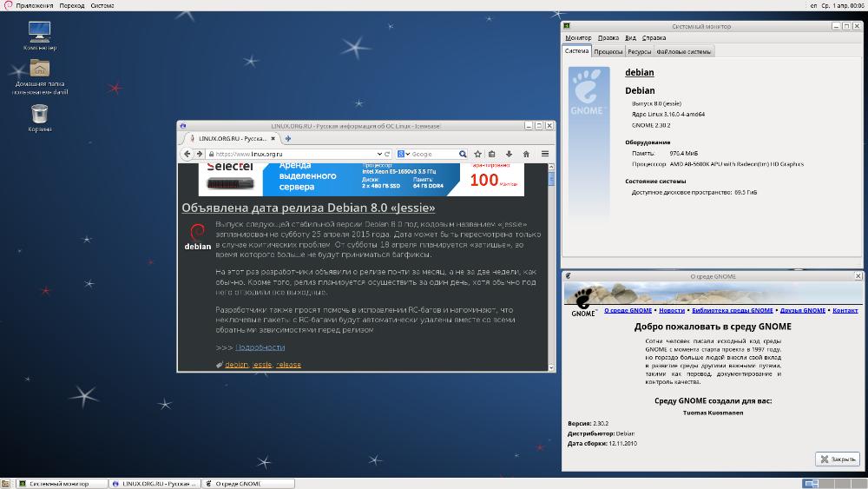Open the Iceweasel hamburger menu
Image resolution: width=868 pixels, height=489 pixels.
click(545, 154)
